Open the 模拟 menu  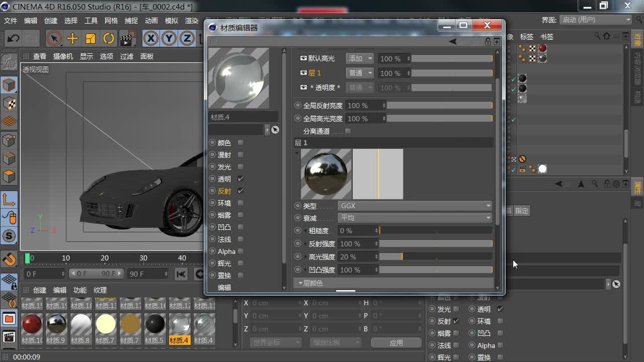click(172, 21)
